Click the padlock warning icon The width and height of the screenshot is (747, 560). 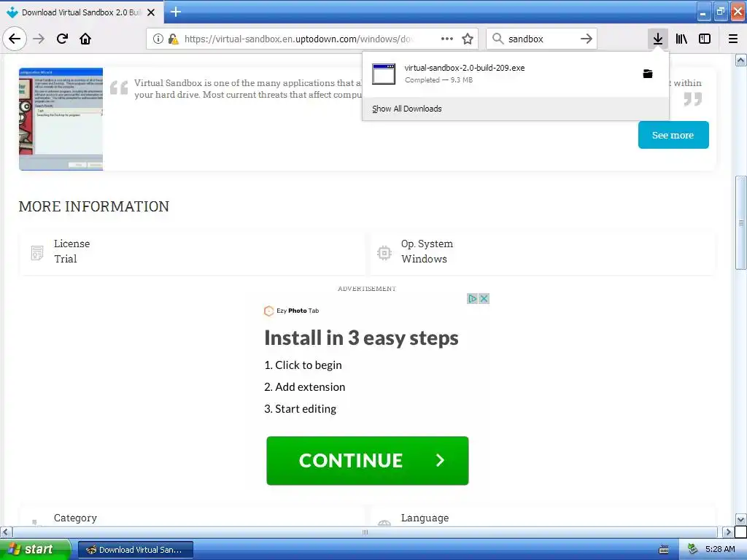coord(173,39)
